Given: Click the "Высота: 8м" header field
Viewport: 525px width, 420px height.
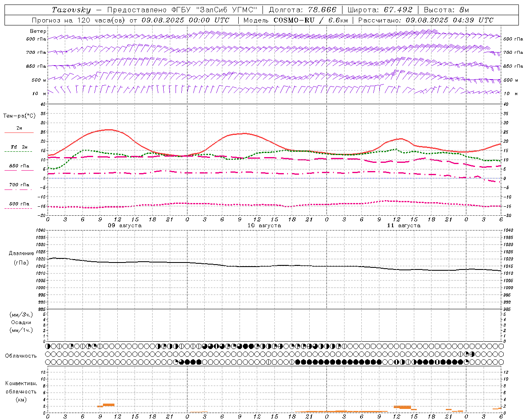Looking at the screenshot, I should pos(446,10).
